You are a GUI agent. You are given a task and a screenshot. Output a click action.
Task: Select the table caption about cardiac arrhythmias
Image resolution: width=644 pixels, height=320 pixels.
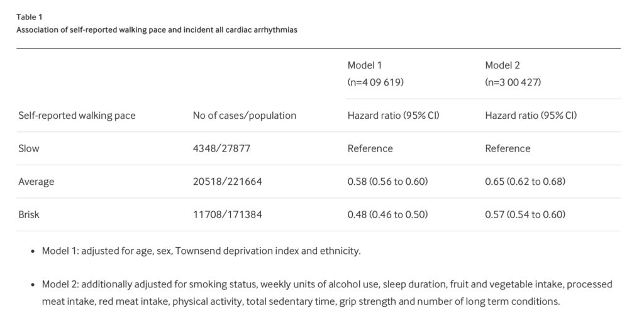coord(157,30)
